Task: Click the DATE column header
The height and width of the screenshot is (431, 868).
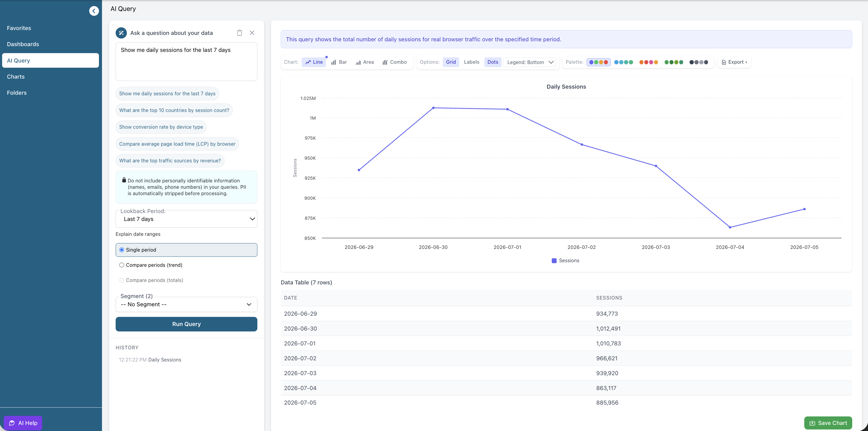Action: (290, 298)
